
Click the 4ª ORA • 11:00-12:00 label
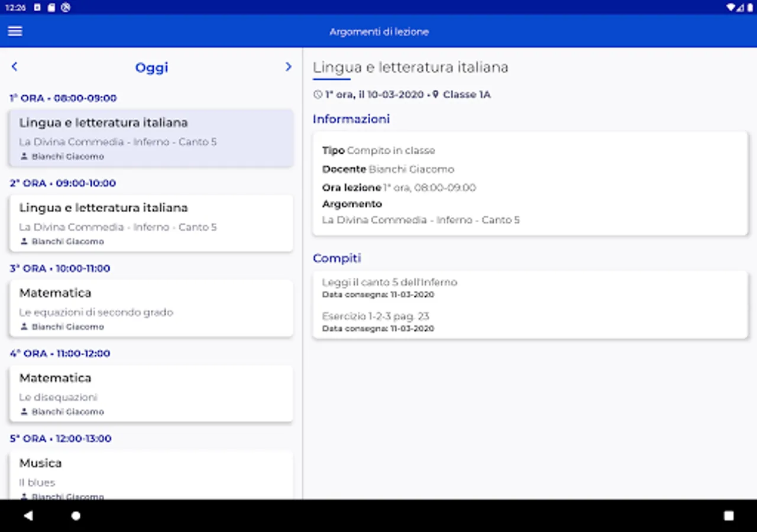pyautogui.click(x=60, y=353)
